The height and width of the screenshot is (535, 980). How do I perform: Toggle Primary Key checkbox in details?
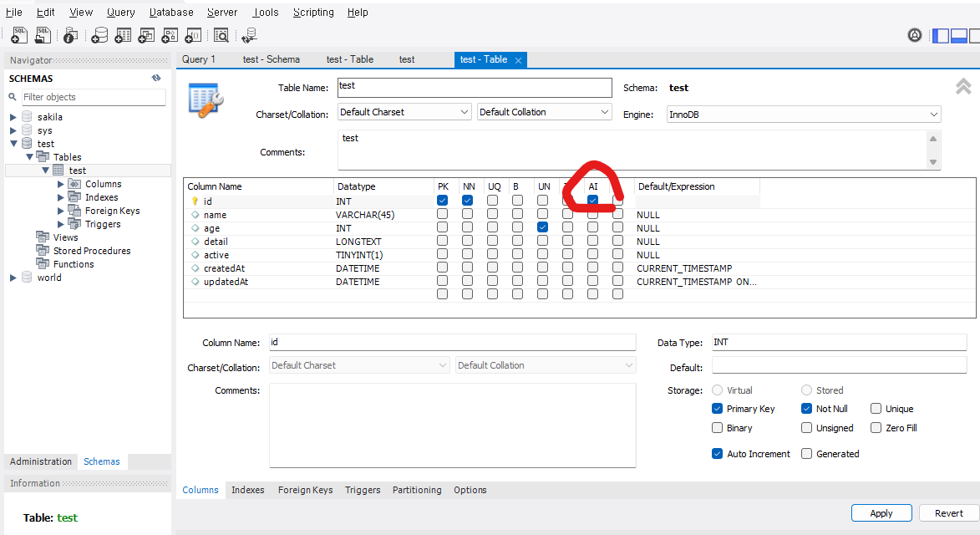[x=718, y=409]
